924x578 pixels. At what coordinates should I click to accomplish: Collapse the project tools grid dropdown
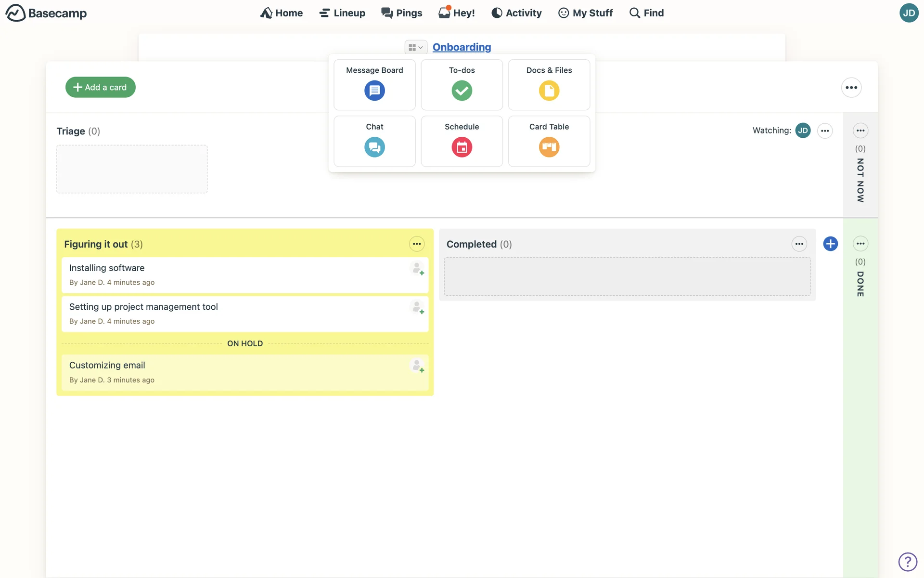(415, 47)
